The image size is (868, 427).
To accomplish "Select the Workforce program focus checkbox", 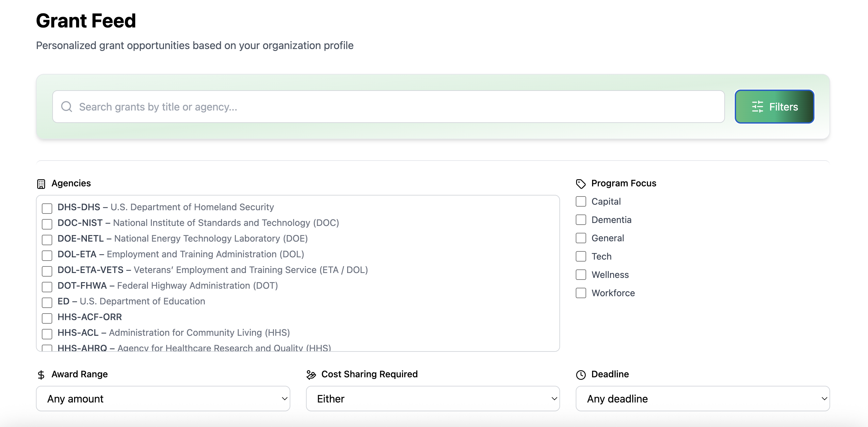I will (581, 293).
